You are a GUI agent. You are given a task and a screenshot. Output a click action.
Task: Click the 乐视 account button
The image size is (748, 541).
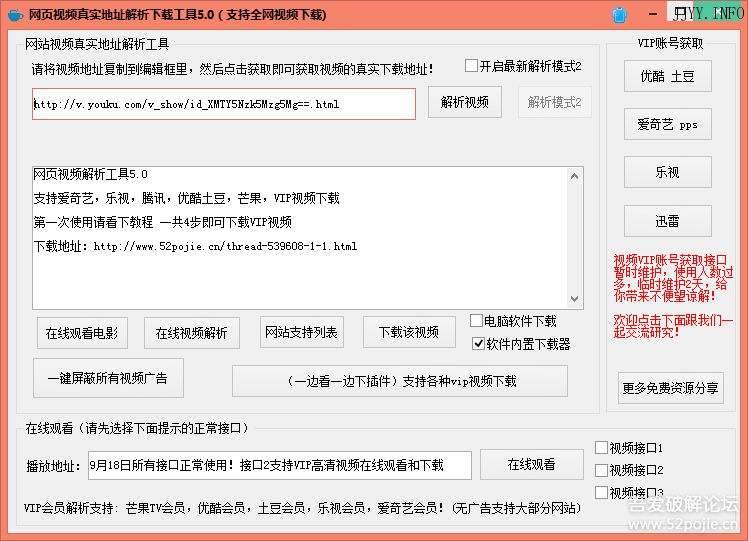tap(667, 172)
